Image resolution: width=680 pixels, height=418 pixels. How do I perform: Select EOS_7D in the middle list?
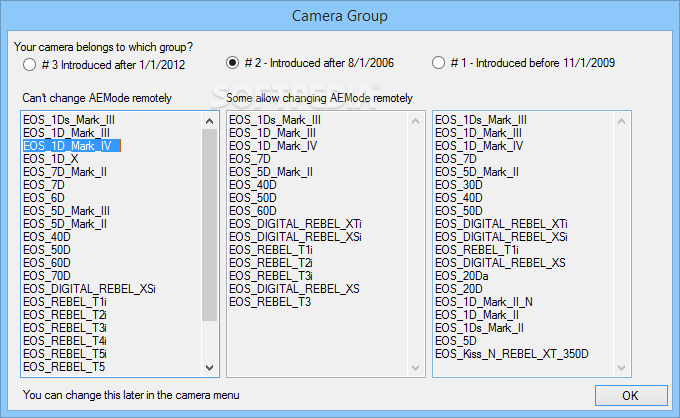pos(250,159)
